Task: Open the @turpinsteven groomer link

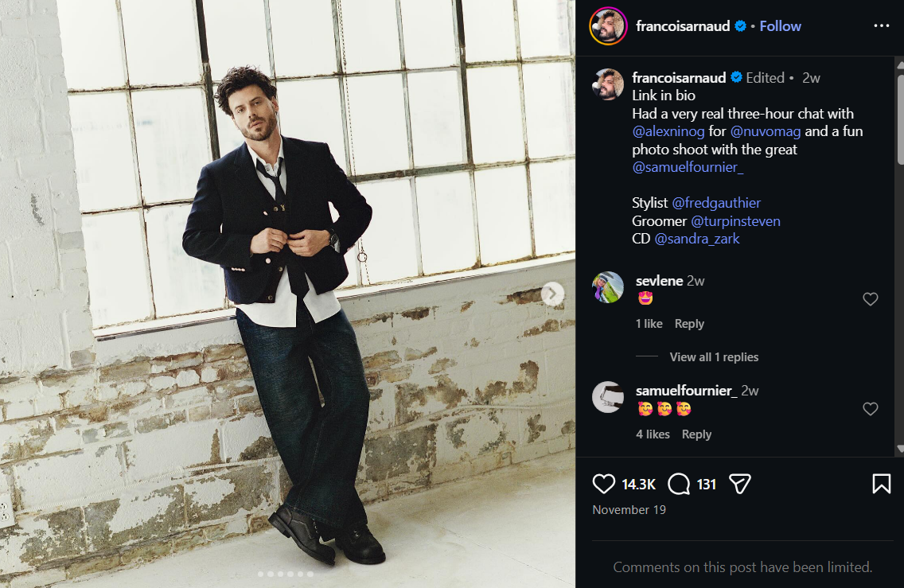Action: (x=735, y=221)
